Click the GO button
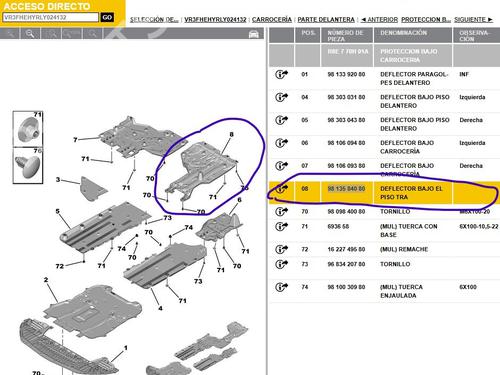The height and width of the screenshot is (375, 500). pyautogui.click(x=107, y=17)
